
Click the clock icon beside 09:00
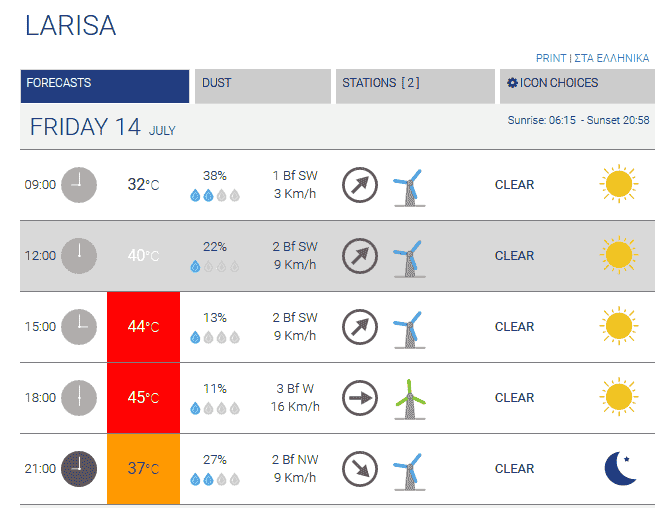click(79, 184)
